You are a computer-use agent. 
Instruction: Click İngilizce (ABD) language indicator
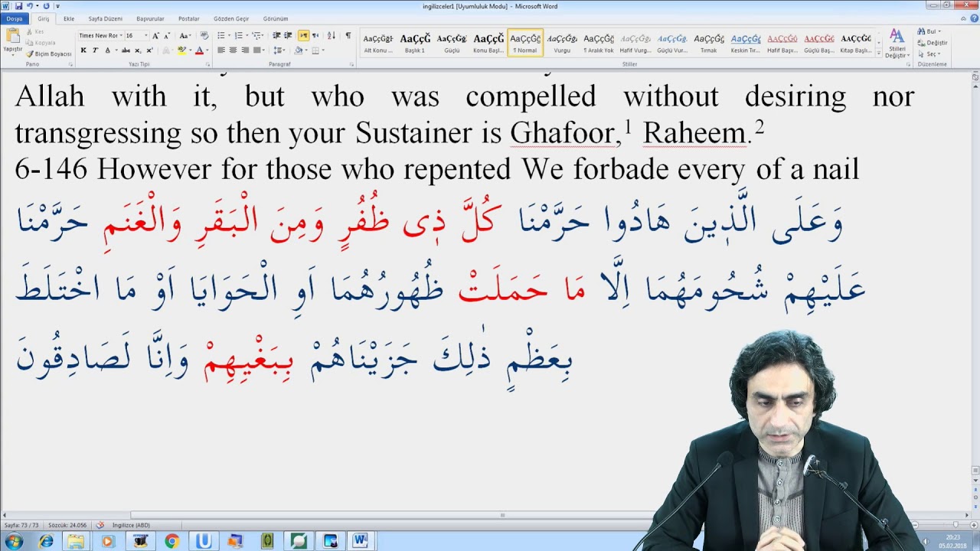pyautogui.click(x=131, y=525)
